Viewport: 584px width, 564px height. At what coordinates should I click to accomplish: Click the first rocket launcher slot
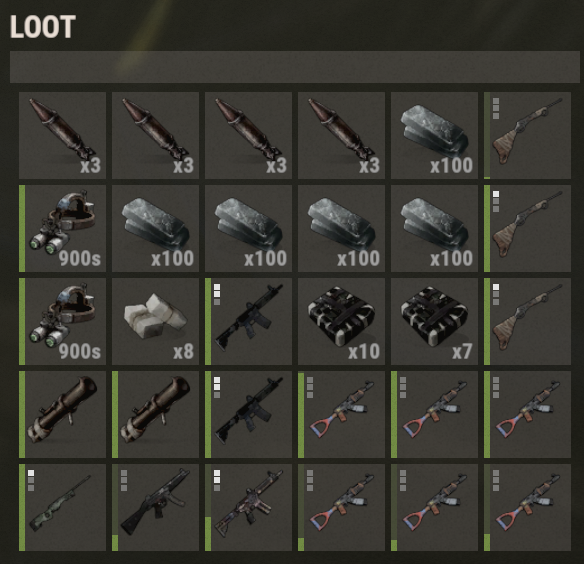tap(62, 414)
